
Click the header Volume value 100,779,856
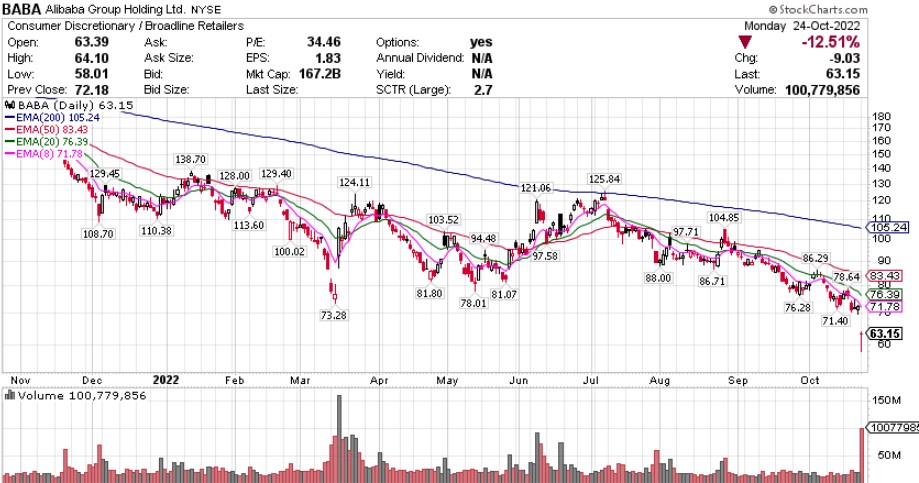point(822,90)
